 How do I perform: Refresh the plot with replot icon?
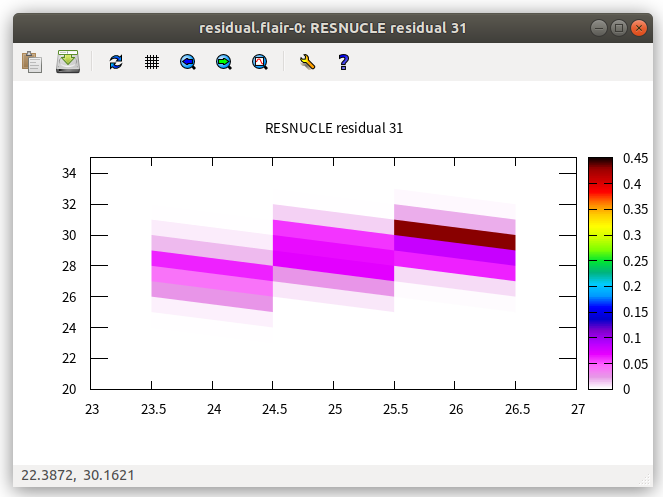(x=116, y=62)
